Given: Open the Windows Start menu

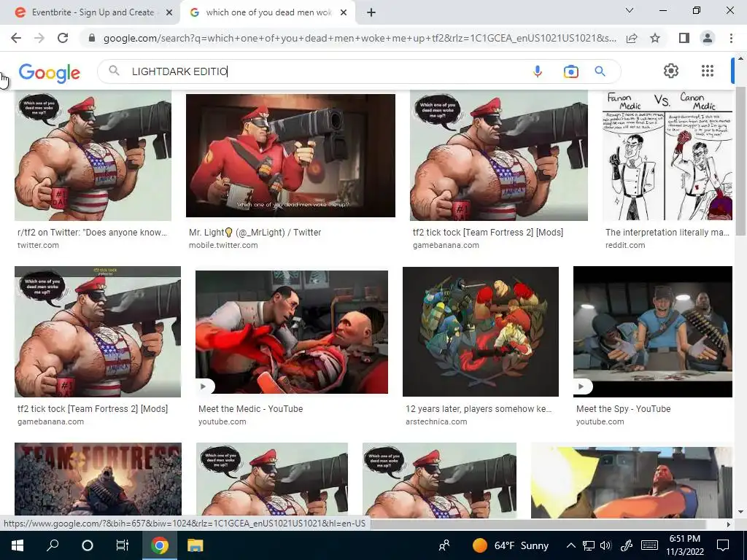Looking at the screenshot, I should point(18,545).
